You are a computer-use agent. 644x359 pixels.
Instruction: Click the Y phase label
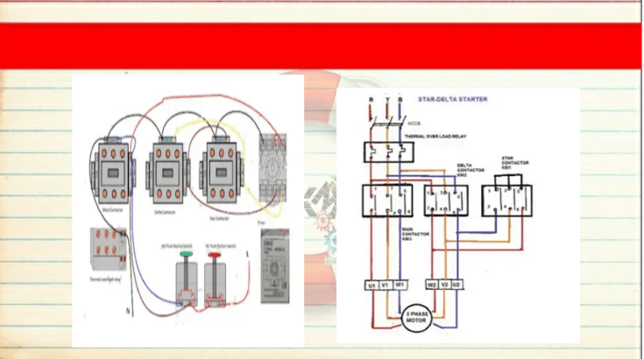pyautogui.click(x=387, y=100)
